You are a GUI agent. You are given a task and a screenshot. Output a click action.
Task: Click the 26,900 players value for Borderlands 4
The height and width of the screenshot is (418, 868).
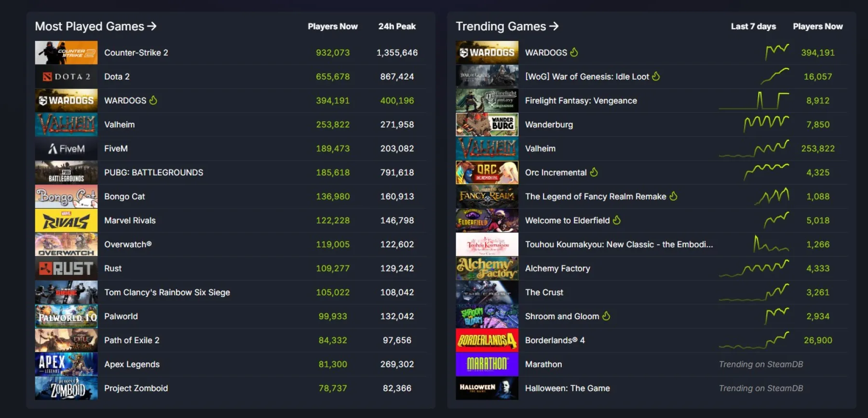click(x=818, y=340)
